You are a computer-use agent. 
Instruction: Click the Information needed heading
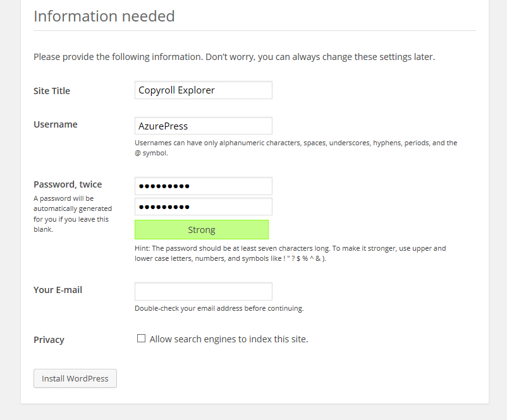coord(104,16)
